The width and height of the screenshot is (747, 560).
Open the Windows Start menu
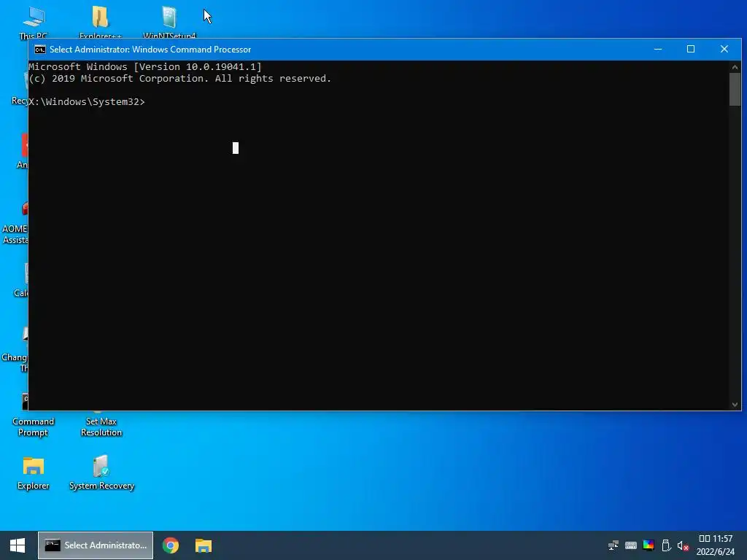tap(18, 545)
